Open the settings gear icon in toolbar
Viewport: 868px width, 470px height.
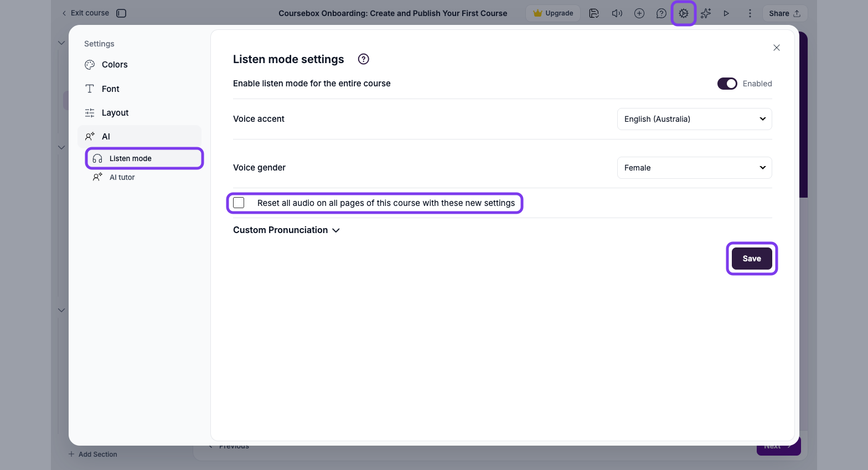pyautogui.click(x=684, y=13)
